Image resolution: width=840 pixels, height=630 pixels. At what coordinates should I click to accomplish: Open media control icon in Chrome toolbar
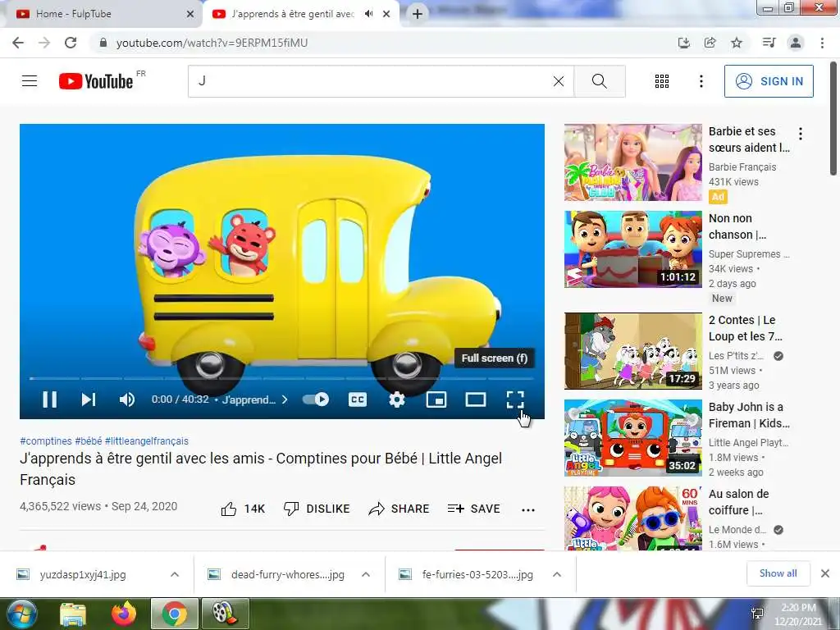769,43
